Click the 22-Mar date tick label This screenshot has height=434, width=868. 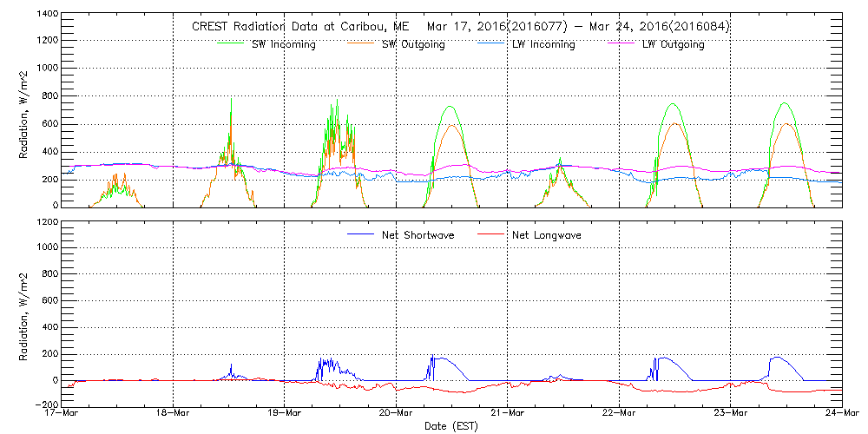[619, 413]
